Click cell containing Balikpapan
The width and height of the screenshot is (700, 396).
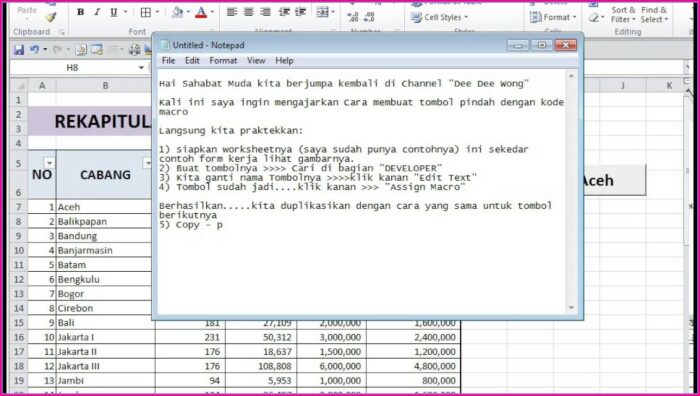point(105,221)
